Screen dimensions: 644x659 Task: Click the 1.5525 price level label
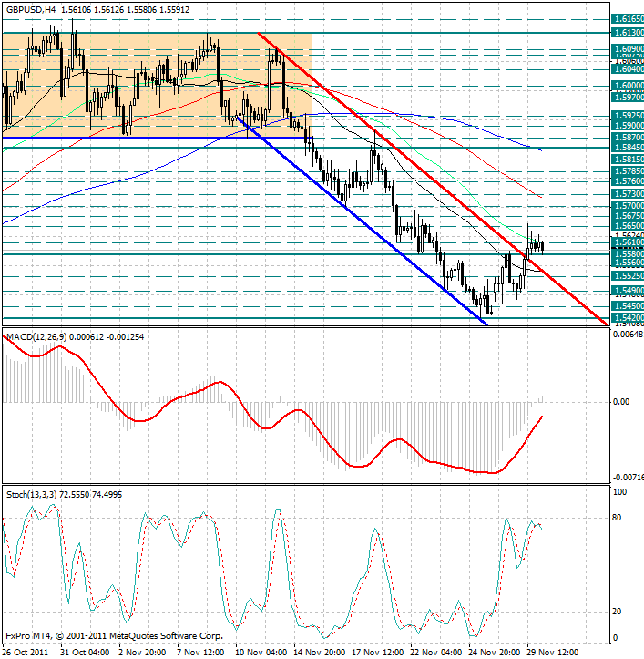click(x=628, y=275)
